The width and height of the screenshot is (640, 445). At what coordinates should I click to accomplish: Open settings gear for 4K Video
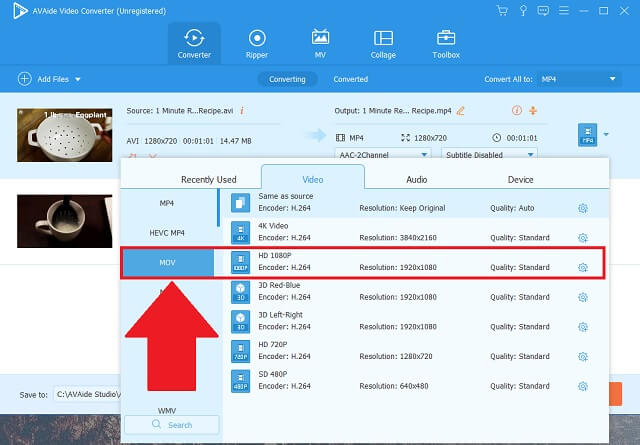coord(583,238)
